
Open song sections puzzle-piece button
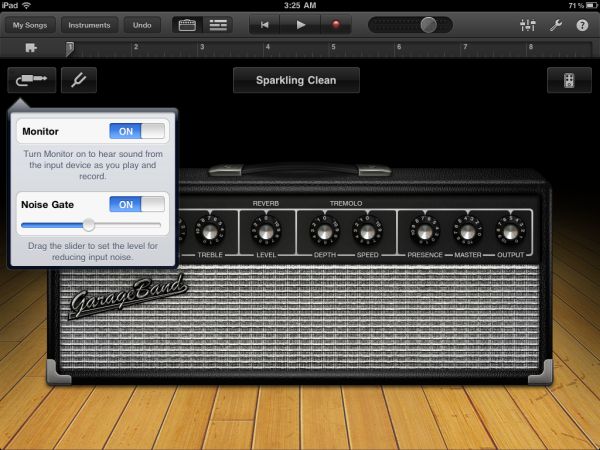point(31,48)
